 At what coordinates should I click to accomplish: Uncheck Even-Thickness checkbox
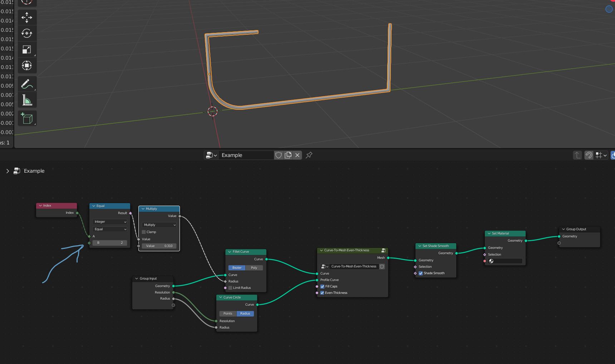pyautogui.click(x=322, y=293)
